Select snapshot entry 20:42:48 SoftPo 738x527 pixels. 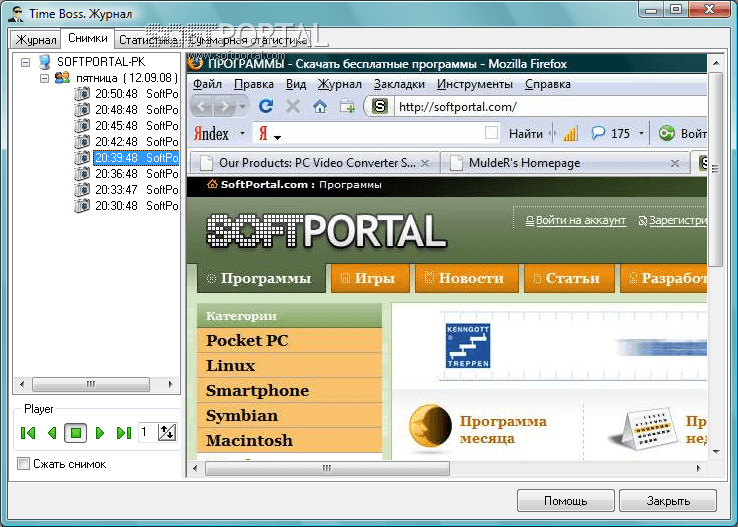pyautogui.click(x=136, y=142)
